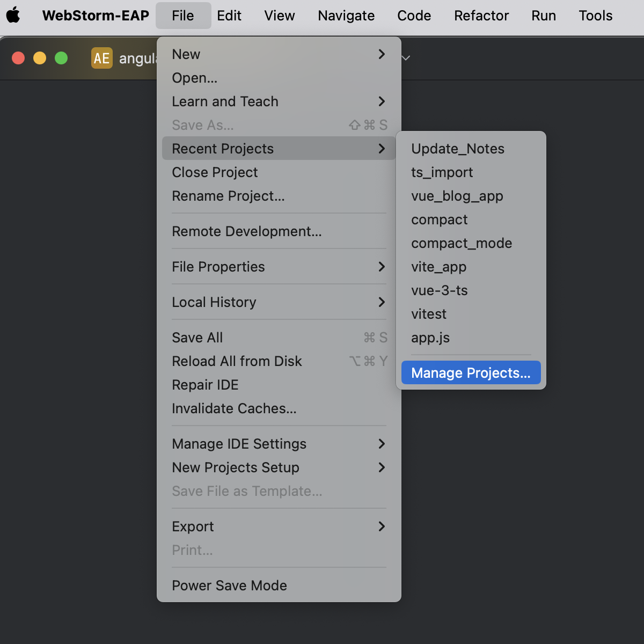Viewport: 644px width, 644px height.
Task: Open the File Properties submenu
Action: point(382,267)
